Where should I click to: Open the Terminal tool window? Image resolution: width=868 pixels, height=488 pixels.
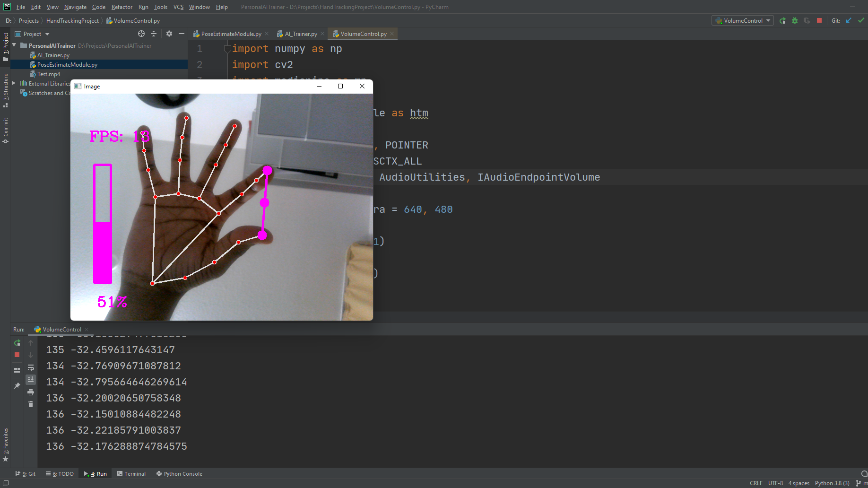click(x=131, y=473)
